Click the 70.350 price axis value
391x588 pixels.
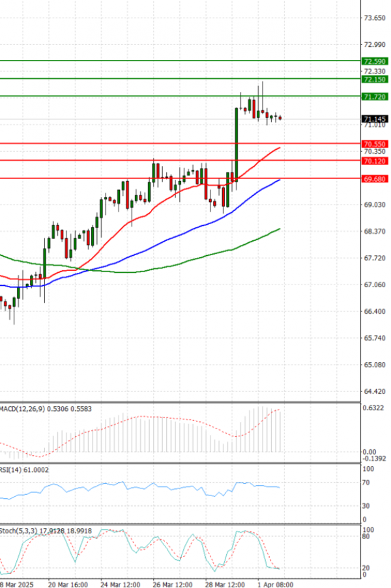click(375, 151)
